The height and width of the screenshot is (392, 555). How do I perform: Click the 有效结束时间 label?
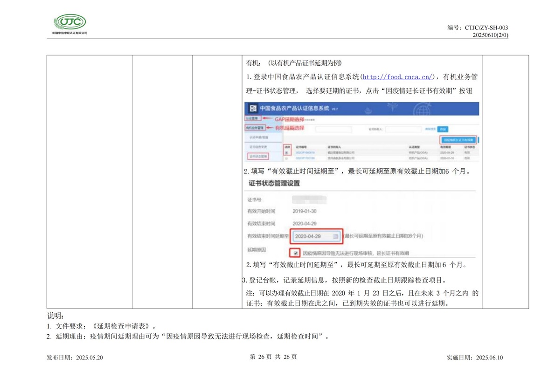point(261,224)
